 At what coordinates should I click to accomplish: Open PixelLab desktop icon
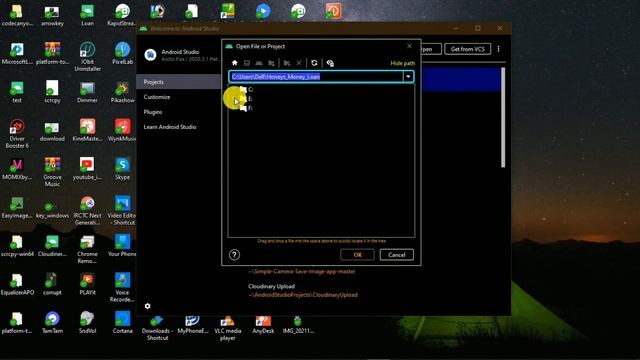tap(122, 53)
